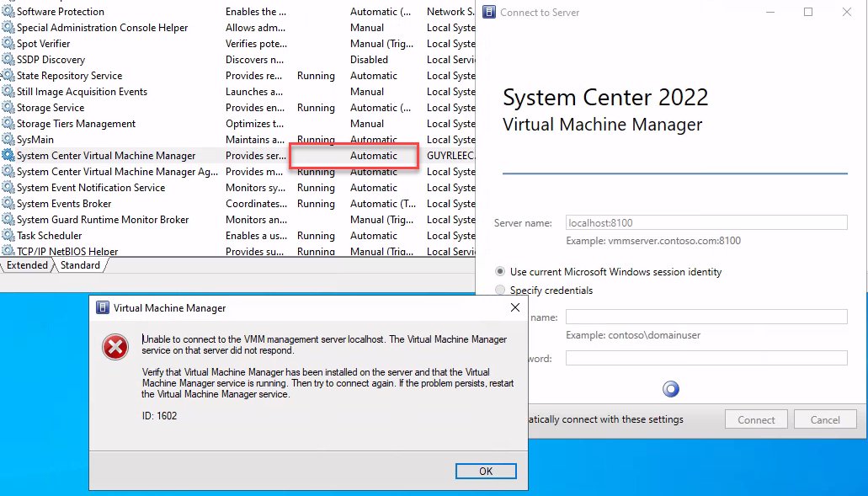868x496 pixels.
Task: Click OK in the error dialog
Action: point(486,471)
